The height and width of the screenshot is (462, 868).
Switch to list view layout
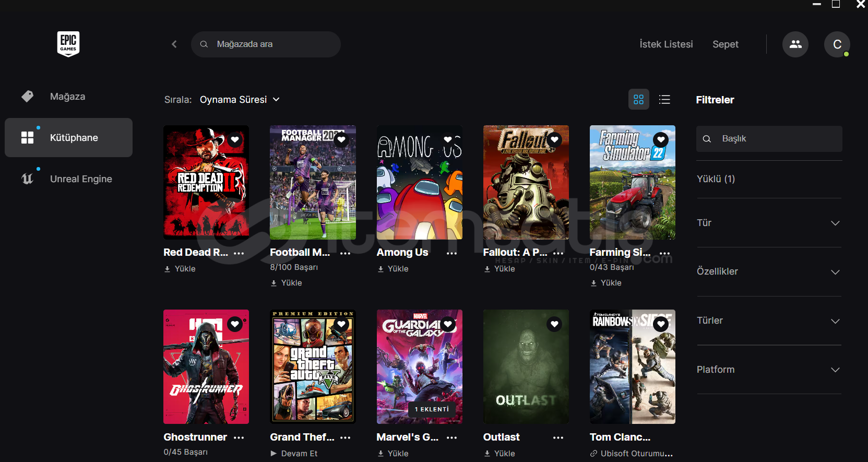pyautogui.click(x=664, y=99)
